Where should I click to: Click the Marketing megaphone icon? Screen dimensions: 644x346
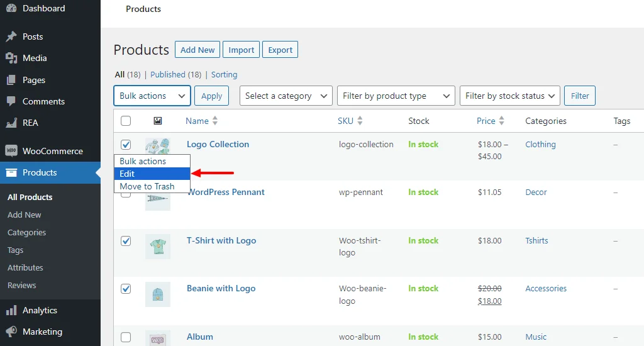click(11, 332)
